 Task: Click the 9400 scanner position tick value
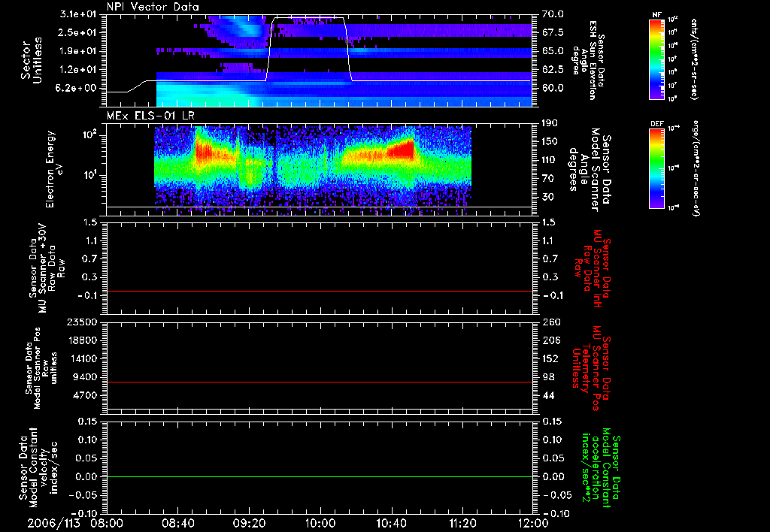(x=86, y=377)
